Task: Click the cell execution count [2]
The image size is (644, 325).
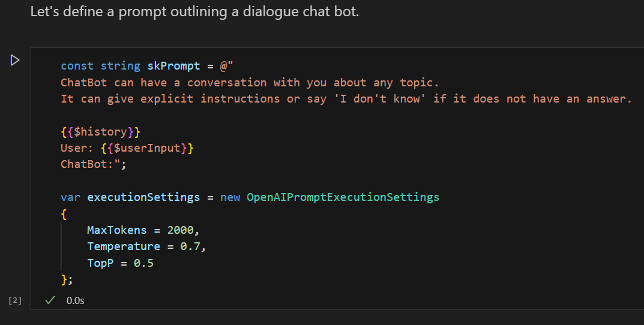Action: 15,300
